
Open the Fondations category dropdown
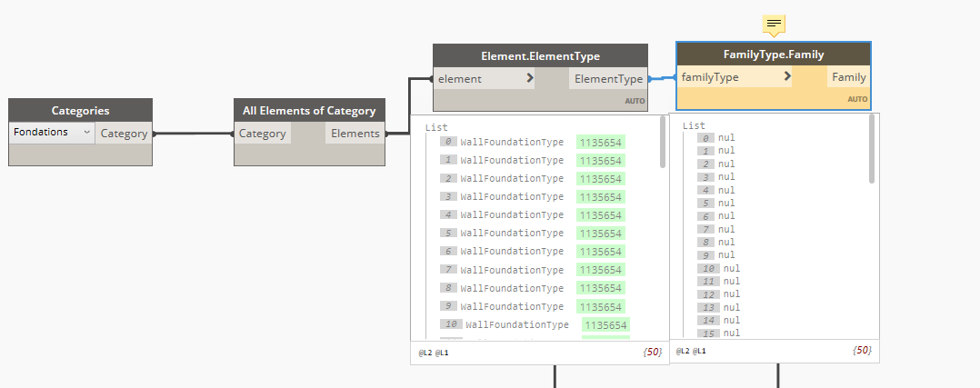(x=52, y=133)
